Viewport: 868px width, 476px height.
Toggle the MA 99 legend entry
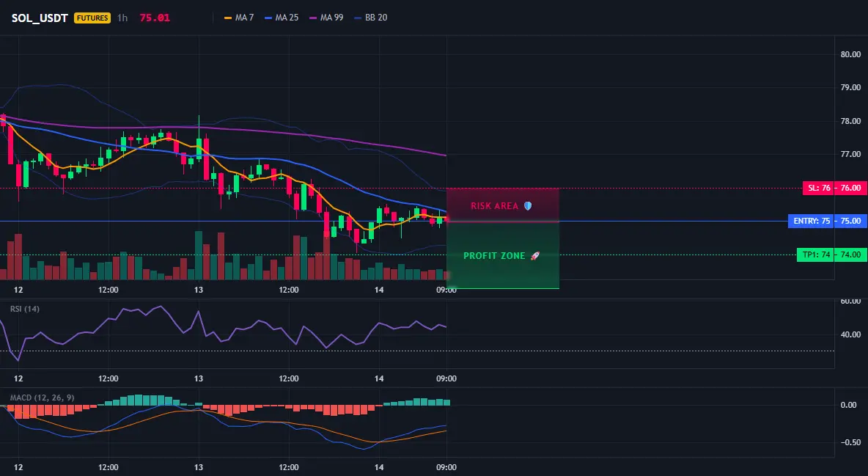click(327, 18)
